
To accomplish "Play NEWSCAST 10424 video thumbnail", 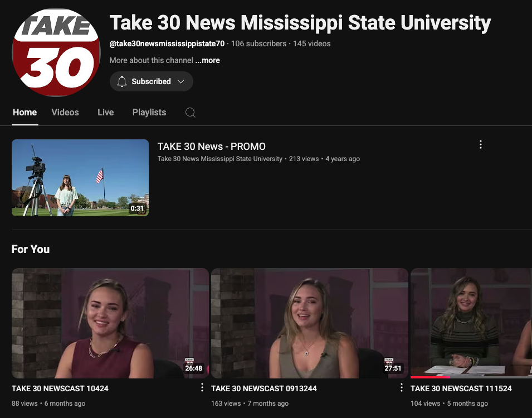I will coord(110,323).
